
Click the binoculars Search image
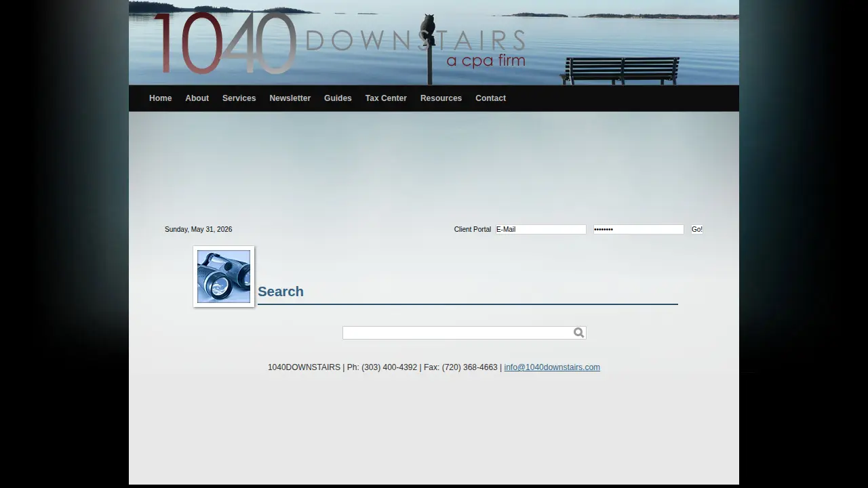tap(224, 277)
